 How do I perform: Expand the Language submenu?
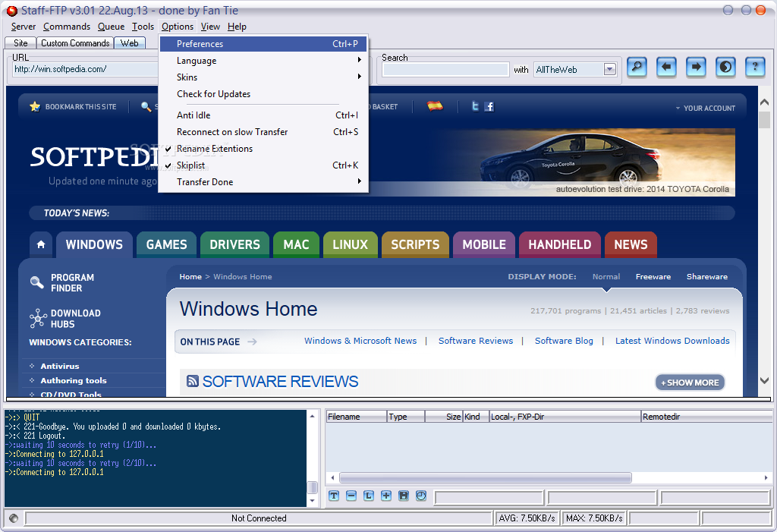263,61
